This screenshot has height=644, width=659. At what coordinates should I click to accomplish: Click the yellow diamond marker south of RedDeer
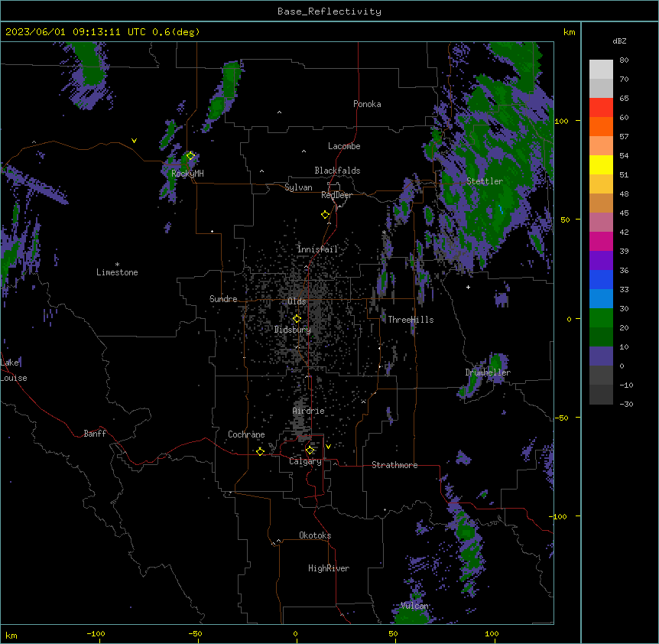tap(325, 215)
